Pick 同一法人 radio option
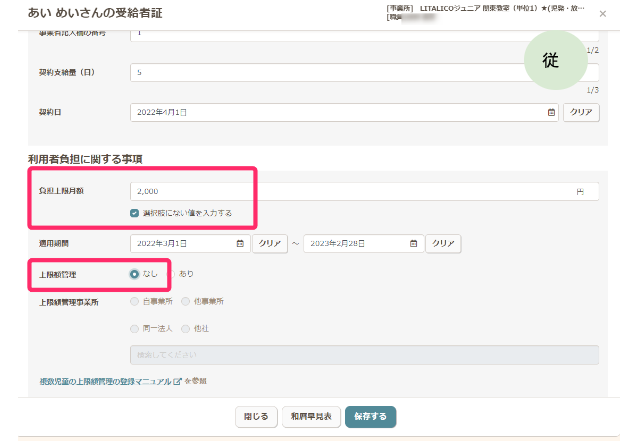Screen dimensions: 633x441 coord(135,328)
